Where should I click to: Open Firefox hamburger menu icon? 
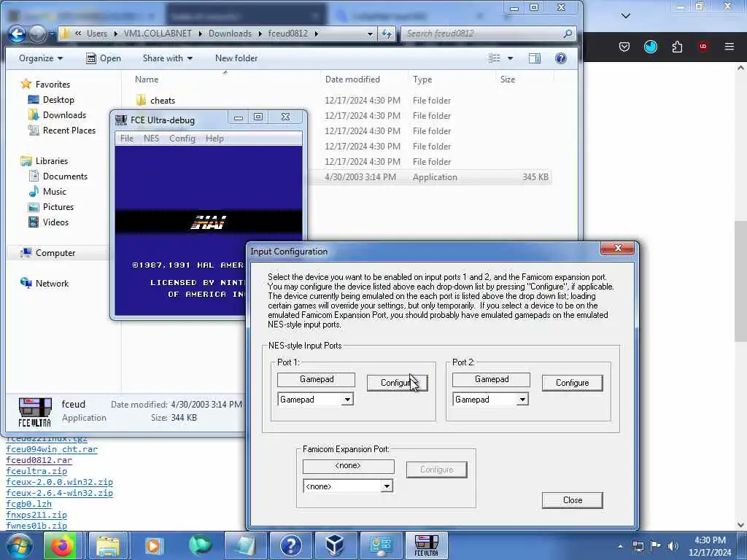[x=729, y=47]
